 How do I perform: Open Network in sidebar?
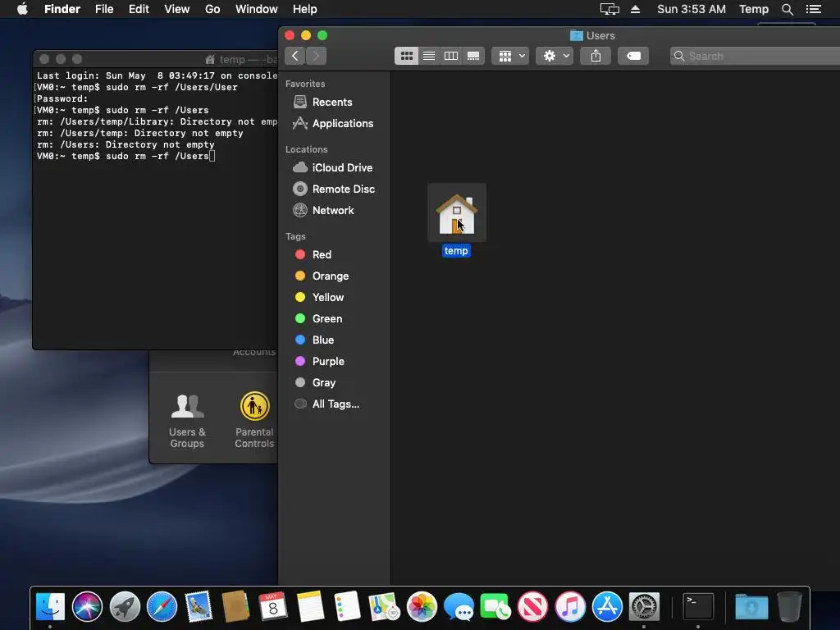coord(323,211)
